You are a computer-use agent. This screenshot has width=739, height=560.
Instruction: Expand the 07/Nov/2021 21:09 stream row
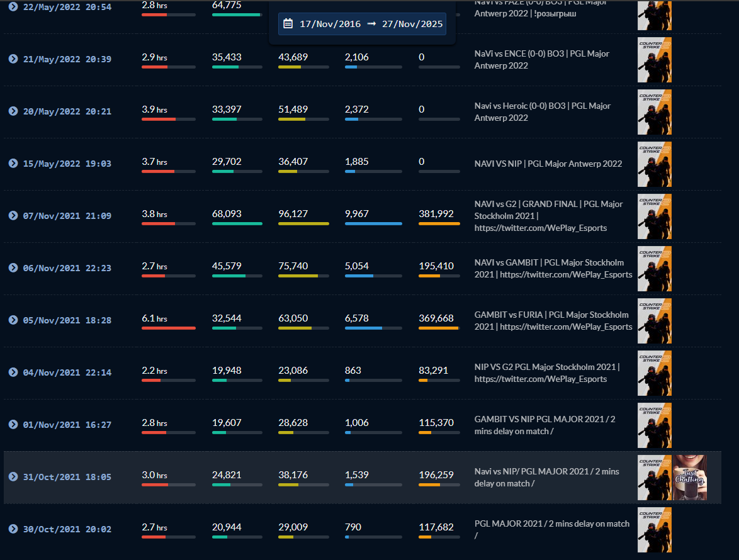[x=13, y=216]
